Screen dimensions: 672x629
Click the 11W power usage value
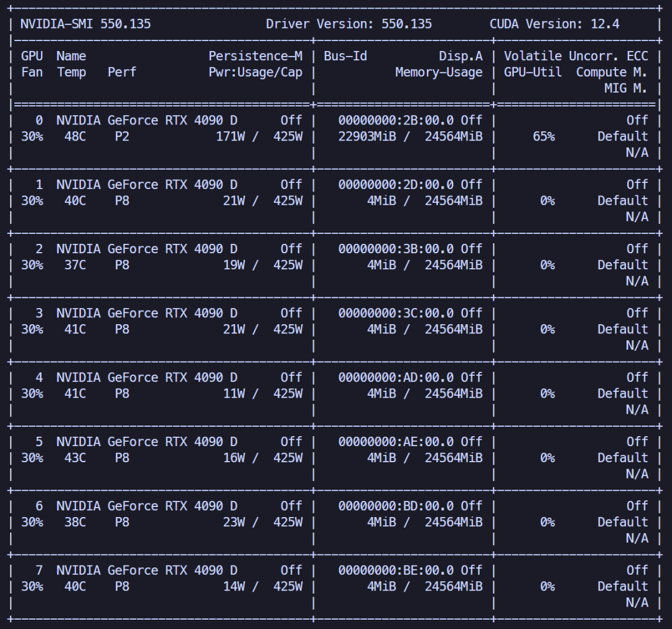pyautogui.click(x=234, y=394)
